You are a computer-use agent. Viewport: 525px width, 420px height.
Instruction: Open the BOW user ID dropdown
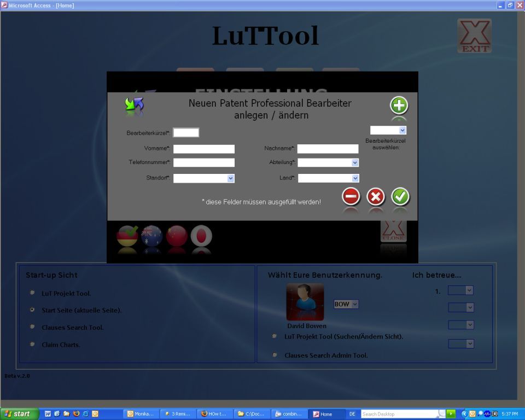tap(355, 304)
